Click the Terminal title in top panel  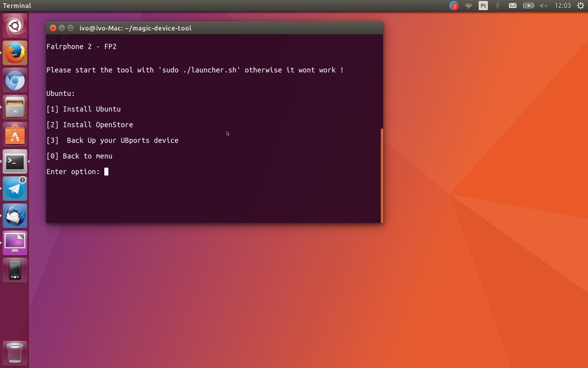coord(17,6)
